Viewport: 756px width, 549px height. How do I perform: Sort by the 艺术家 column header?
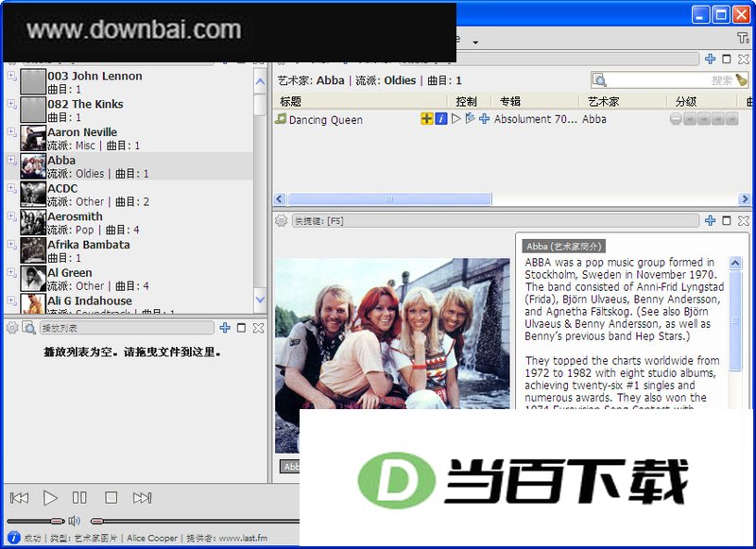coord(623,101)
